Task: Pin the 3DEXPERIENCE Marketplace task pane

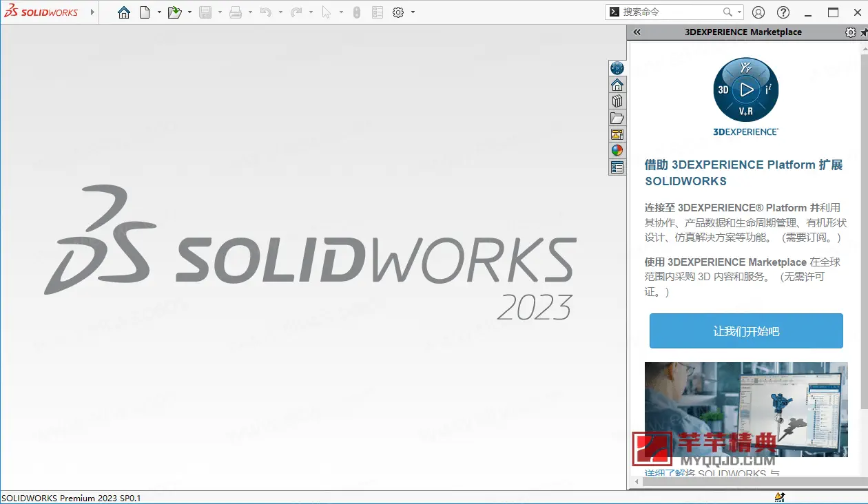Action: [x=864, y=32]
